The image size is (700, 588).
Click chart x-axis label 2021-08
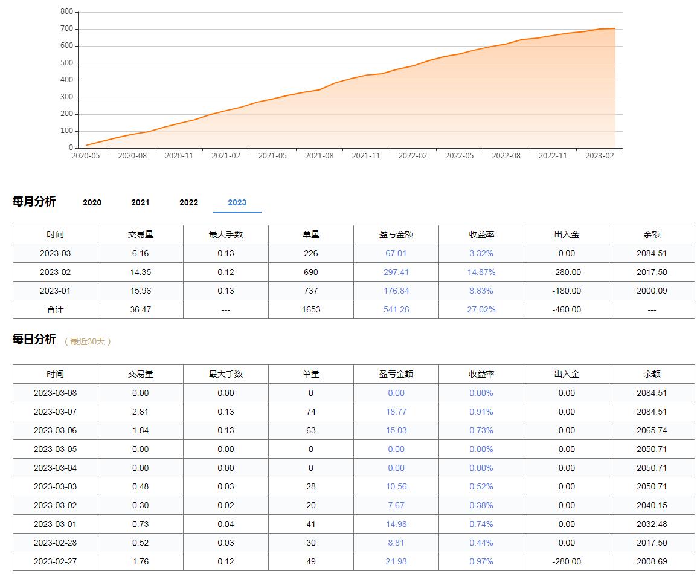coord(319,156)
